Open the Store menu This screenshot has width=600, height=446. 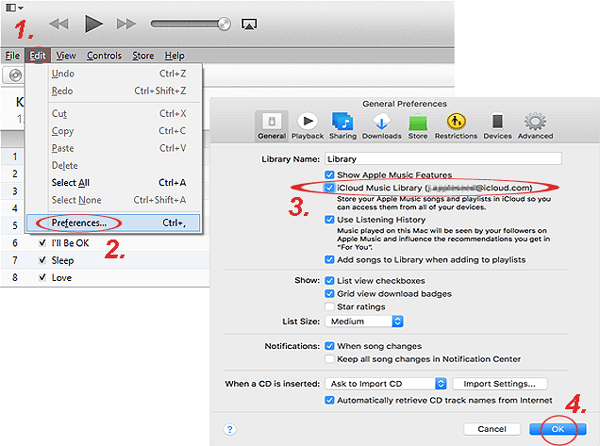coord(143,56)
